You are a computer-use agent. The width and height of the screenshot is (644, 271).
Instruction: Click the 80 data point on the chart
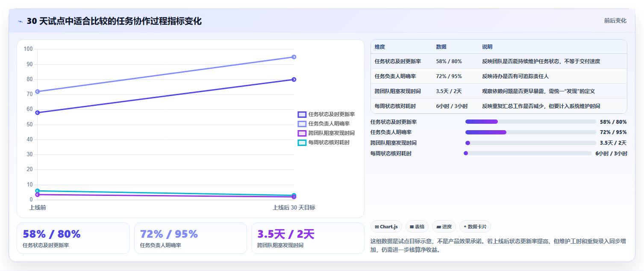[294, 79]
